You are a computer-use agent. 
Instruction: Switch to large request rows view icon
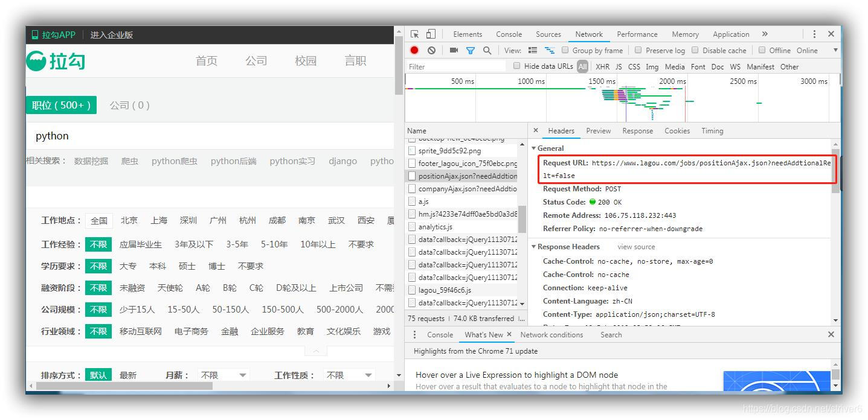533,50
